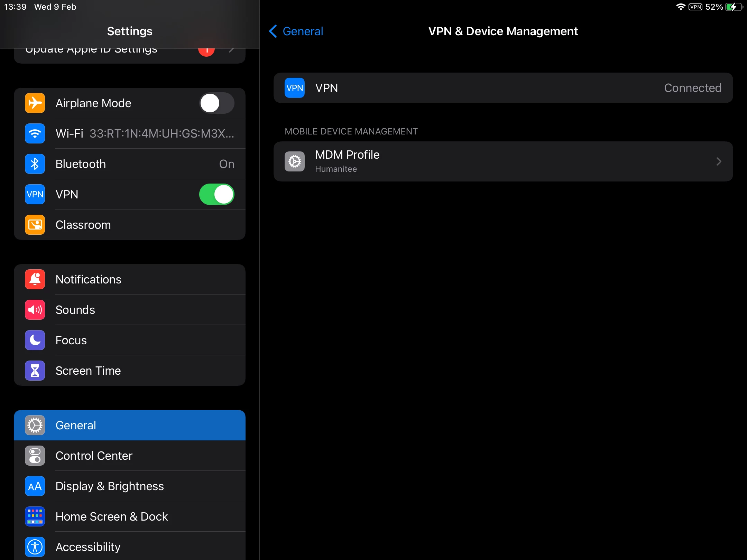Select Control Center in sidebar
Screen dimensions: 747x560
130,456
